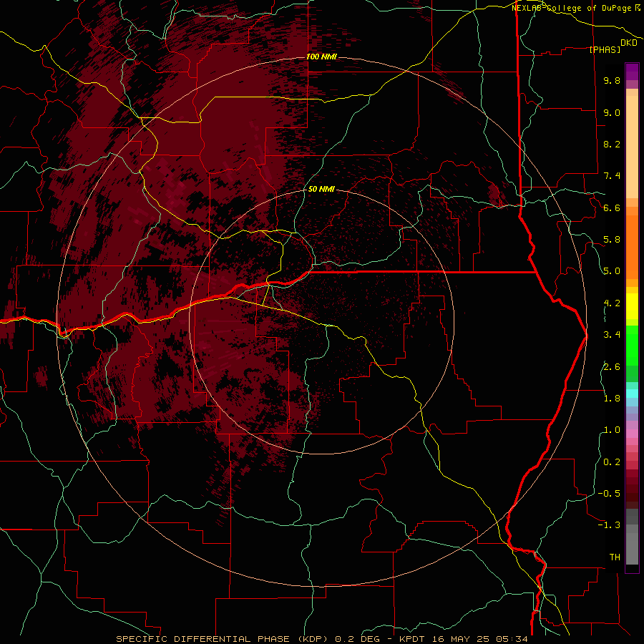Pick the pink band of the color bar
Viewport: 644px width, 644px height.
click(x=632, y=434)
